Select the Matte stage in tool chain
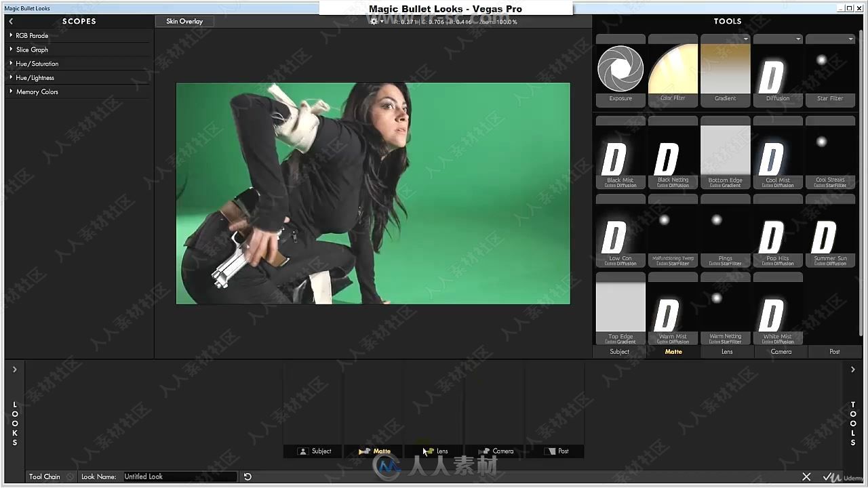 point(373,451)
